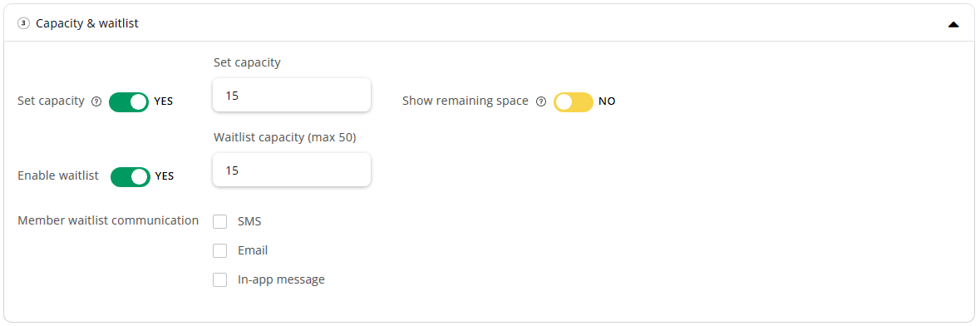Click the Email label text
This screenshot has height=326, width=980.
(253, 251)
